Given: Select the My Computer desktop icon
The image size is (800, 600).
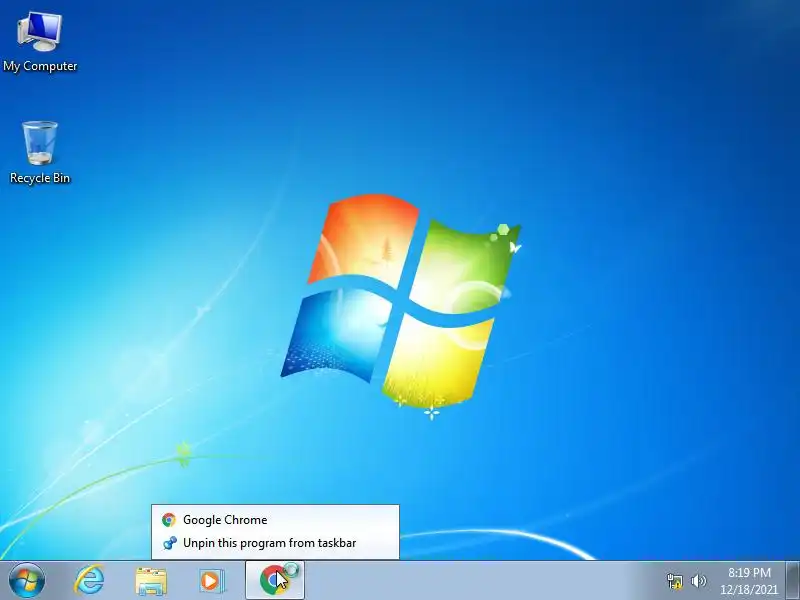Looking at the screenshot, I should pos(40,42).
